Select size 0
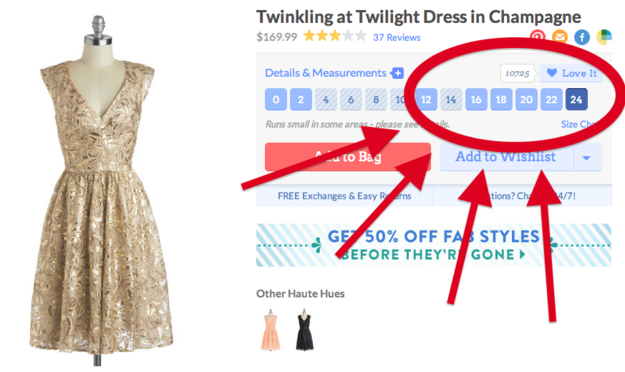Screen dimensions: 625x372 coord(276,99)
